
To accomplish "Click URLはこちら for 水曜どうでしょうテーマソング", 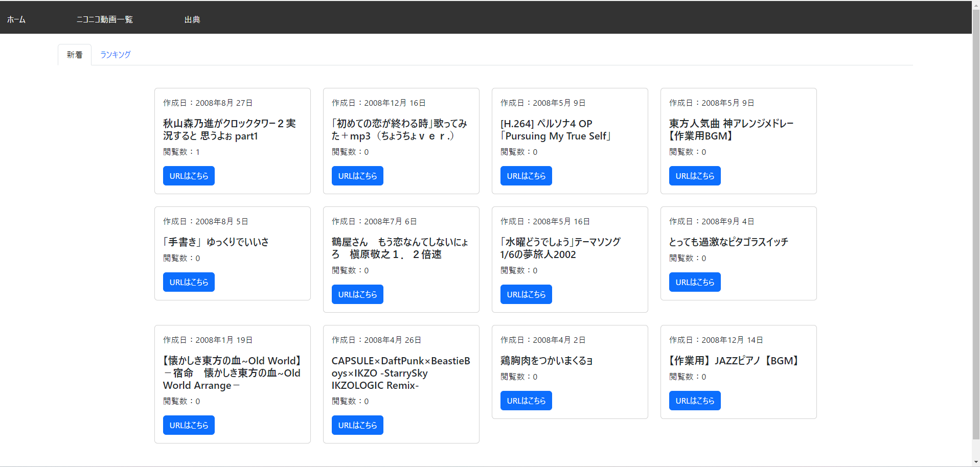I will pos(526,294).
